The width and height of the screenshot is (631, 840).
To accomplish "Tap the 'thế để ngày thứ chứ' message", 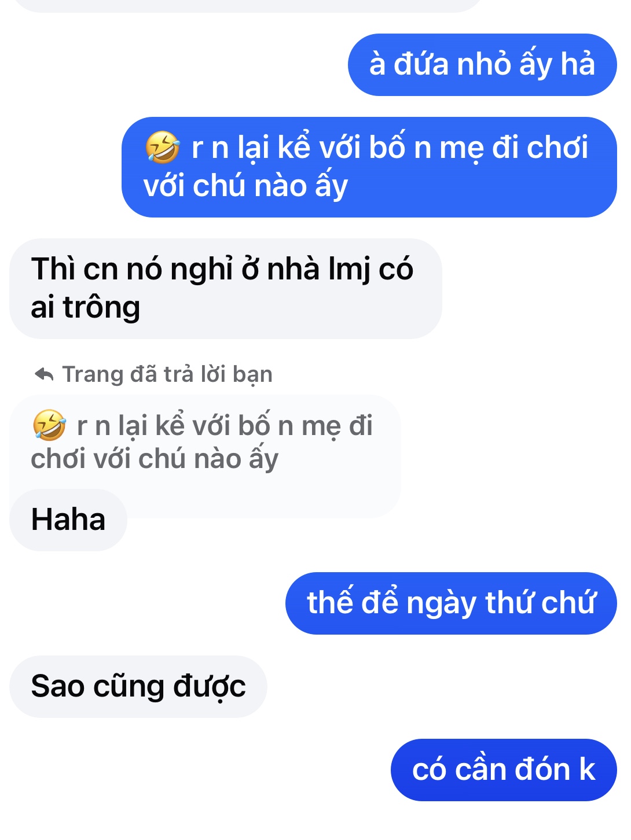I will [451, 603].
